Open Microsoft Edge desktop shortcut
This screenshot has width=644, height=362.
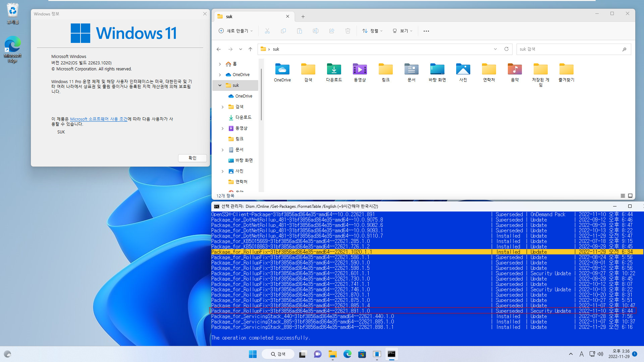pos(12,50)
